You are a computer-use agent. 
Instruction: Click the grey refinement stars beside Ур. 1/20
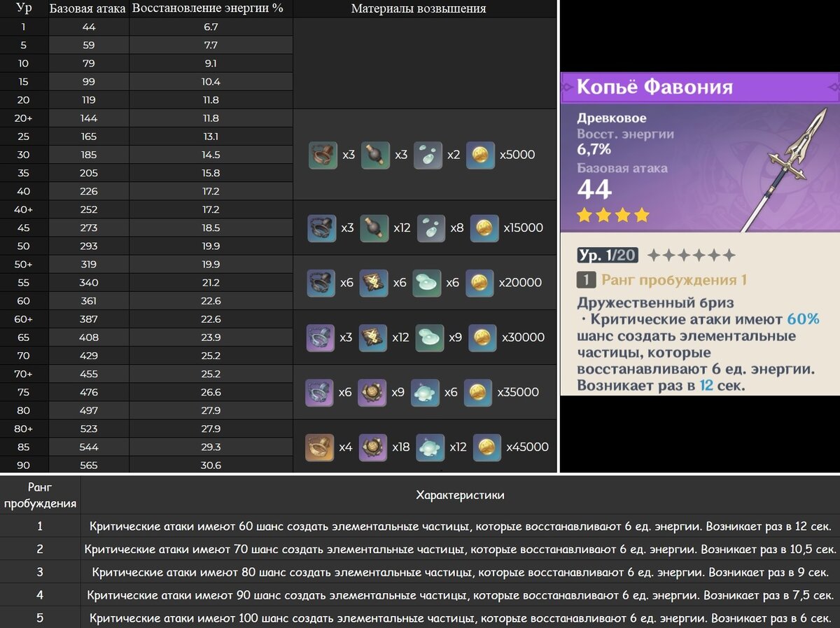pyautogui.click(x=692, y=255)
